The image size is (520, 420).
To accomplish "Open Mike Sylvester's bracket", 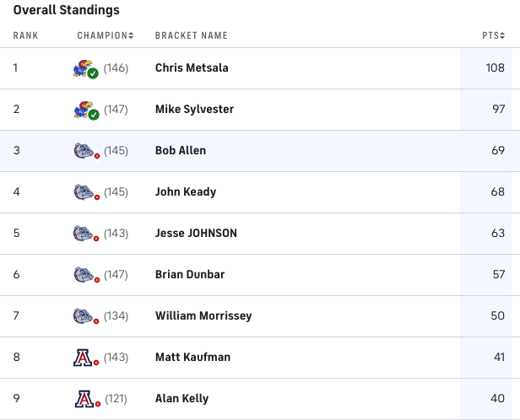I will pyautogui.click(x=194, y=110).
